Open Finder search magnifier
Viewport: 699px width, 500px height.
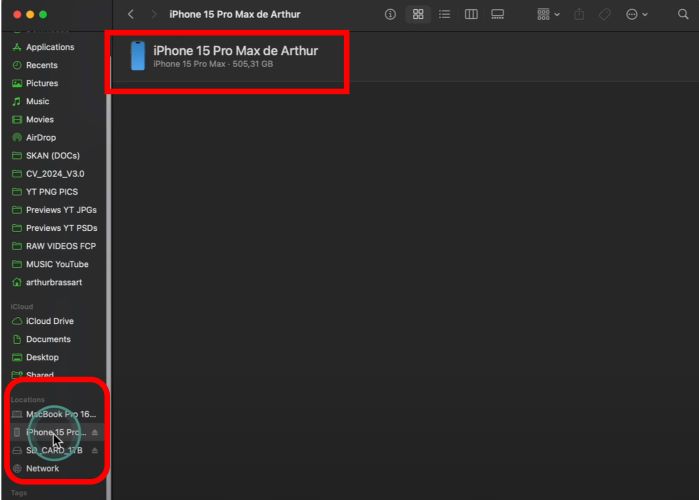coord(683,14)
